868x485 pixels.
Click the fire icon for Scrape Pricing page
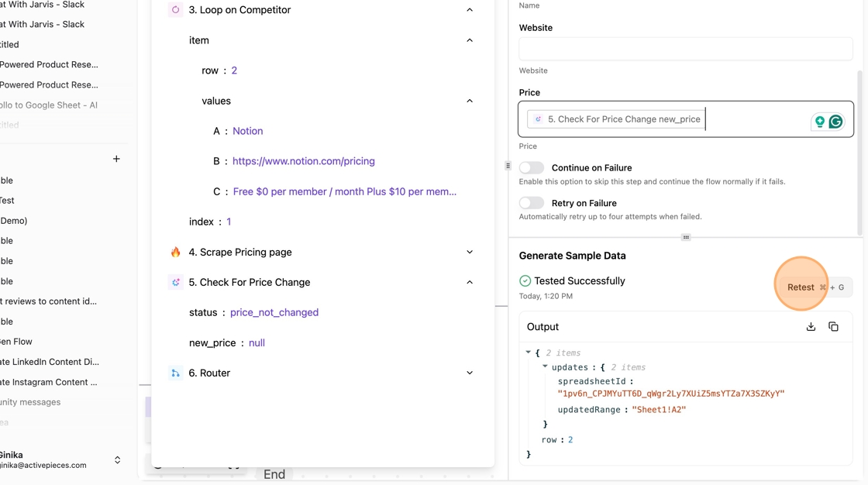coord(176,252)
